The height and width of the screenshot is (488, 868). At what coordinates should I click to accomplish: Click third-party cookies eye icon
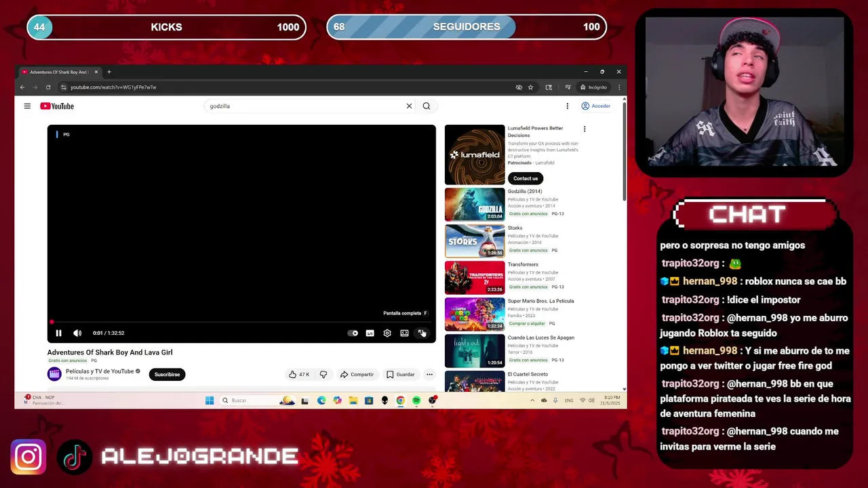tap(519, 87)
